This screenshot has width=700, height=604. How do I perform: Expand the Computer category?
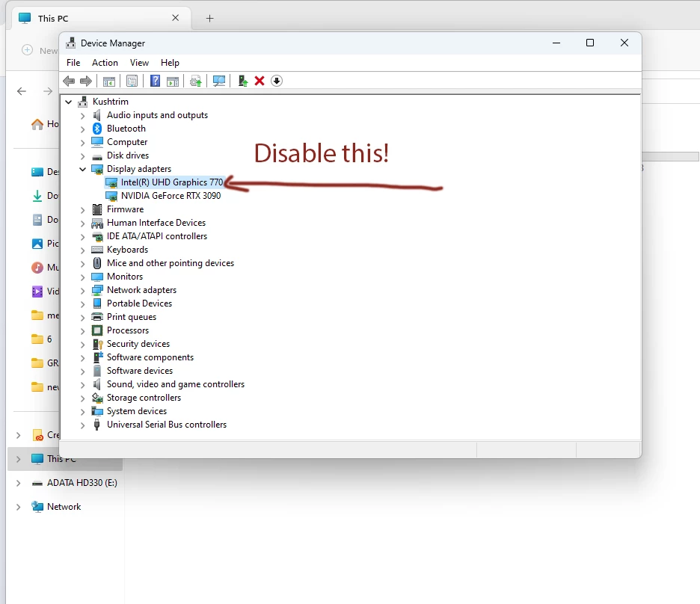coord(82,143)
